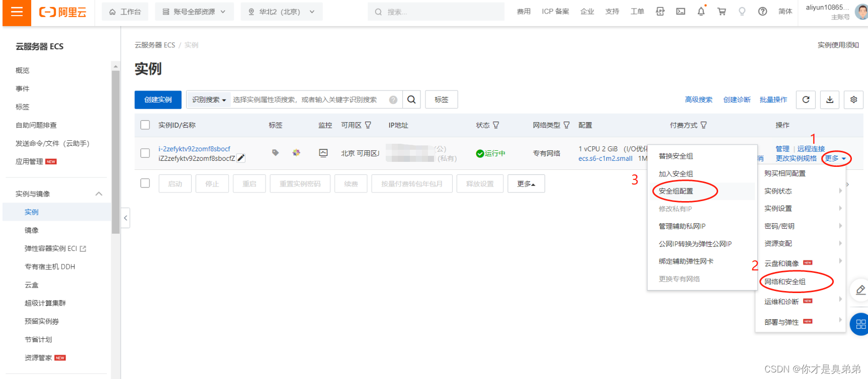The height and width of the screenshot is (379, 868).
Task: Open 远程连接 link for the instance
Action: pos(811,149)
